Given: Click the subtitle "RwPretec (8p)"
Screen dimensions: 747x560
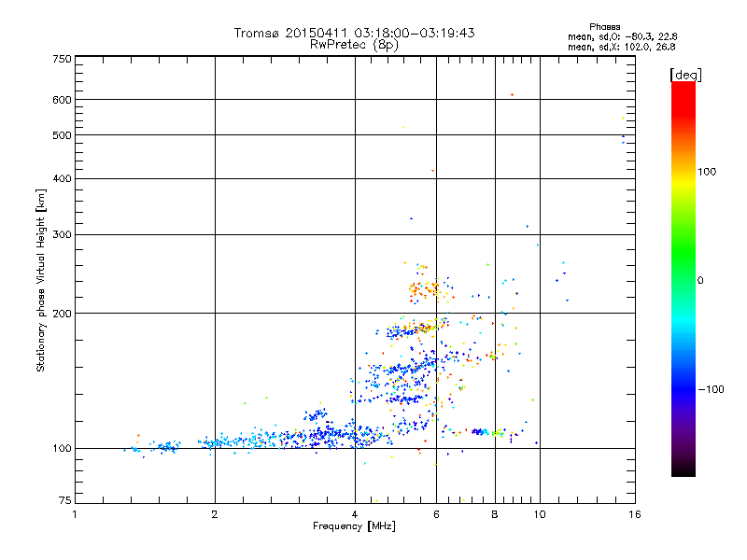Looking at the screenshot, I should tap(354, 45).
